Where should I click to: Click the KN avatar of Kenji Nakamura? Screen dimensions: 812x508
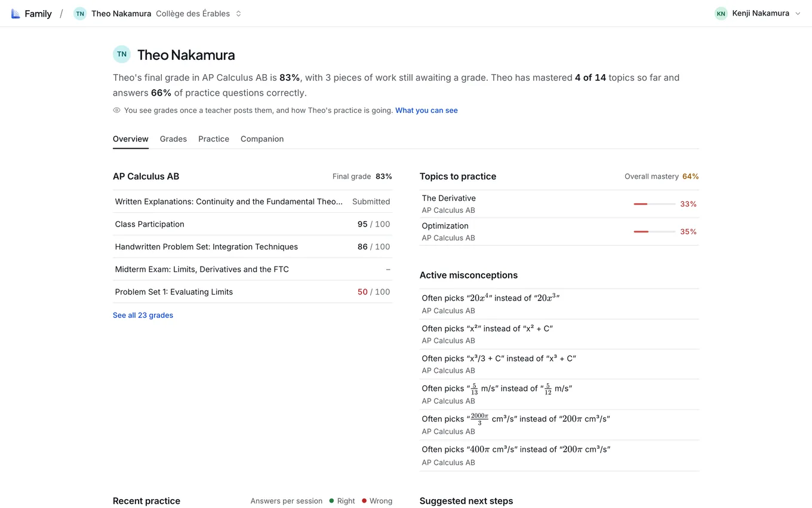[x=721, y=13]
